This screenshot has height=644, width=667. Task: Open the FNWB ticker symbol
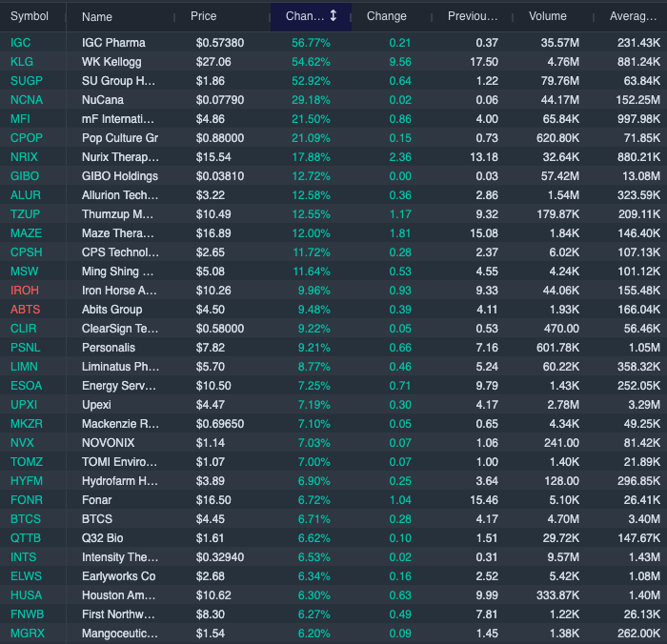coord(28,614)
